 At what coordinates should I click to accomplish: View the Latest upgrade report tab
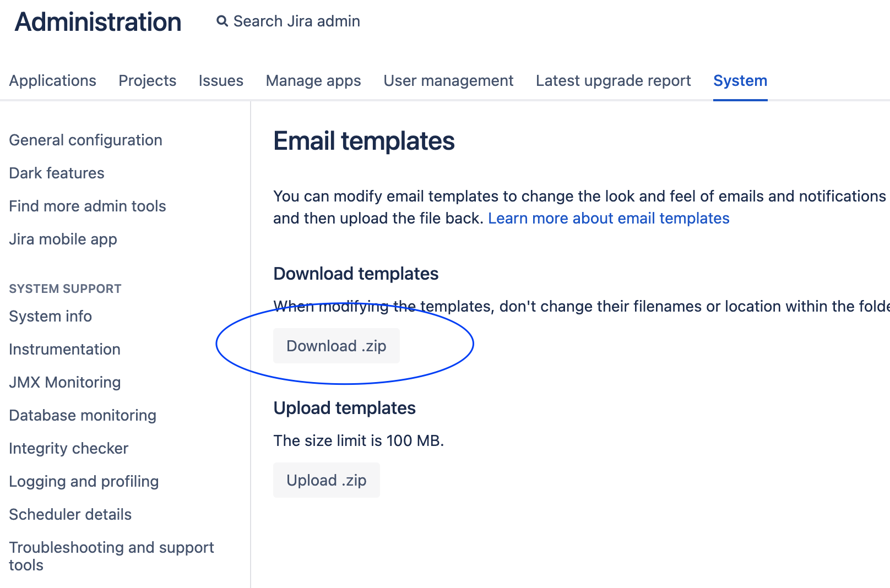tap(613, 80)
